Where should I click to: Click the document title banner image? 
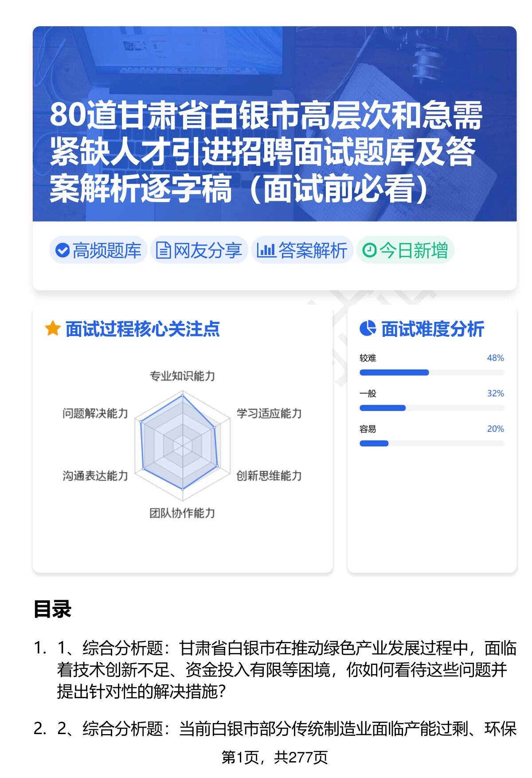(x=274, y=124)
